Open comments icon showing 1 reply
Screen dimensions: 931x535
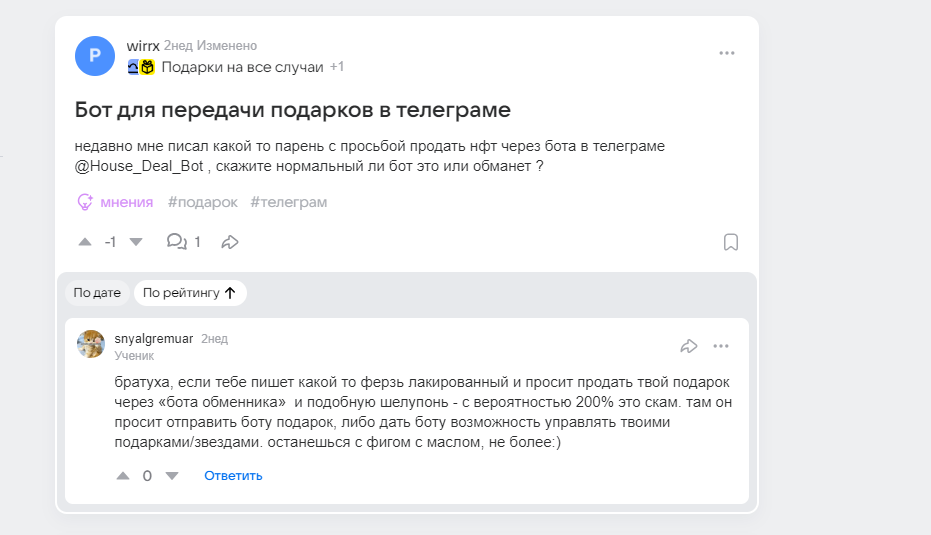(177, 242)
